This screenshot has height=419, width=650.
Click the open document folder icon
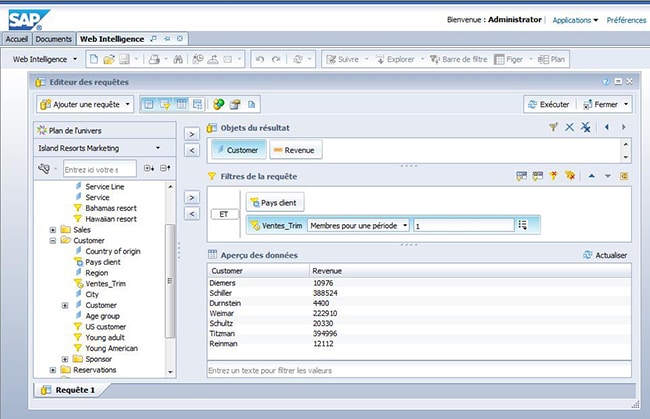109,59
